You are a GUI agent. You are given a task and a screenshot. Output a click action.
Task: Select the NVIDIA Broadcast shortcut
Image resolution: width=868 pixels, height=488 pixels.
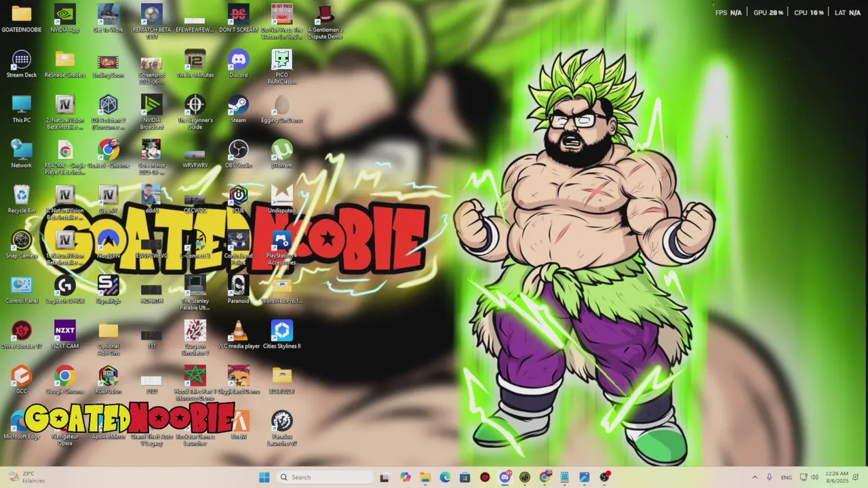point(152,113)
